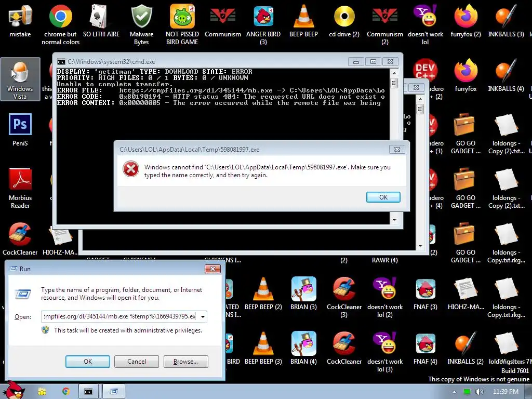Close the 'Windows cannot find' error dialog
The image size is (532, 399).
pos(397,149)
